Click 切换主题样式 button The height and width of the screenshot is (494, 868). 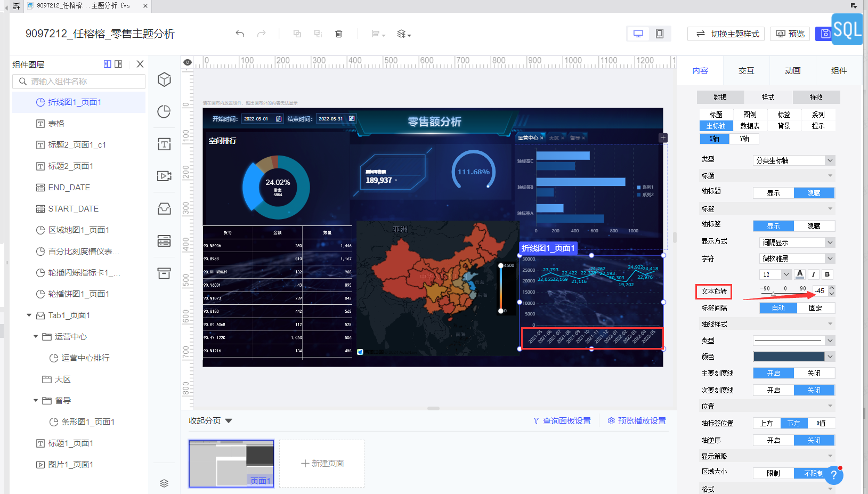click(x=726, y=34)
